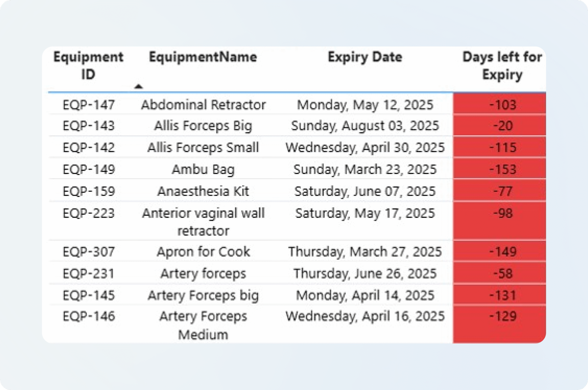
Task: Select the Artery forceps EQP-231 name cell
Action: [203, 274]
